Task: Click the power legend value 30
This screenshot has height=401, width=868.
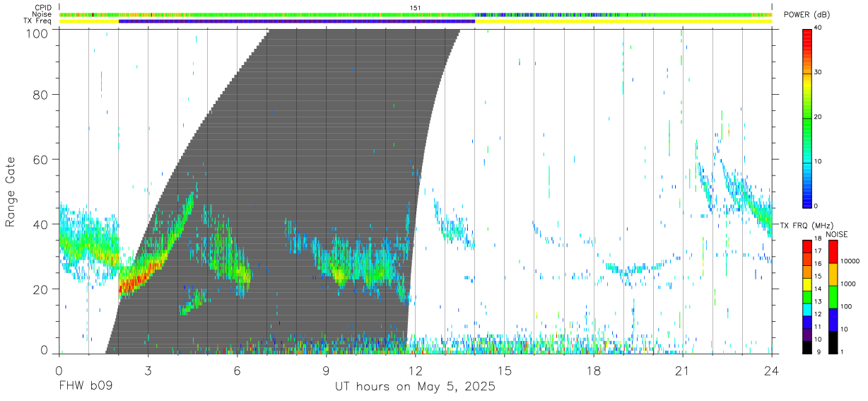Action: (x=819, y=72)
